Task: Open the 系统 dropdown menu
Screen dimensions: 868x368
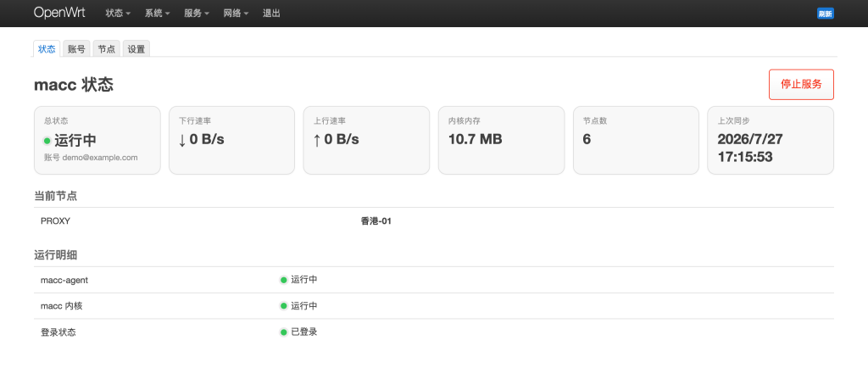Action: coord(157,14)
